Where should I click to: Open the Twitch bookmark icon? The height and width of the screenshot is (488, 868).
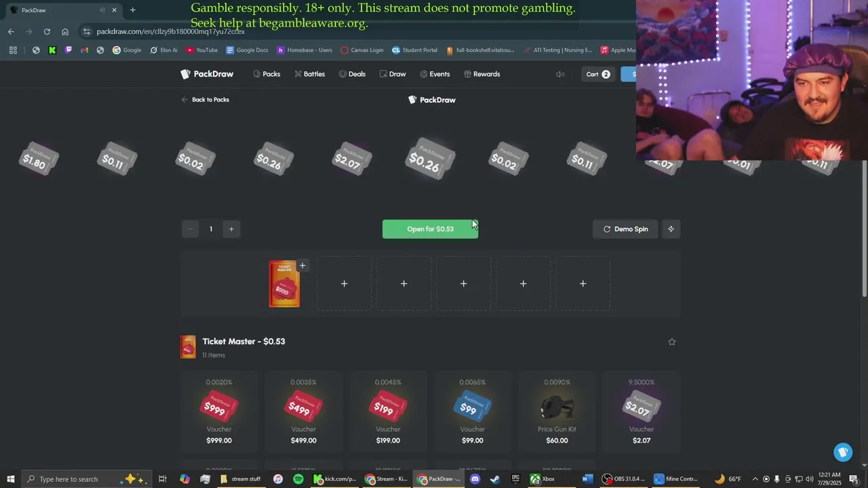(x=68, y=50)
